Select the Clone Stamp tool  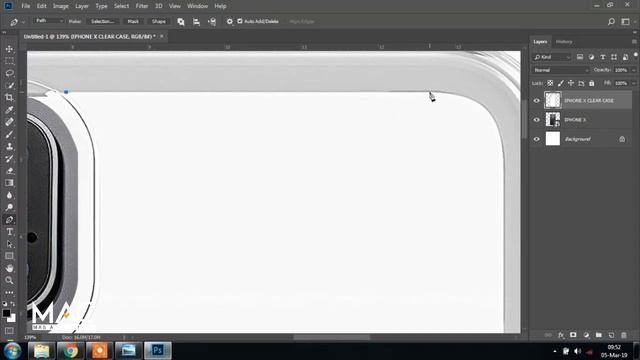[9, 147]
